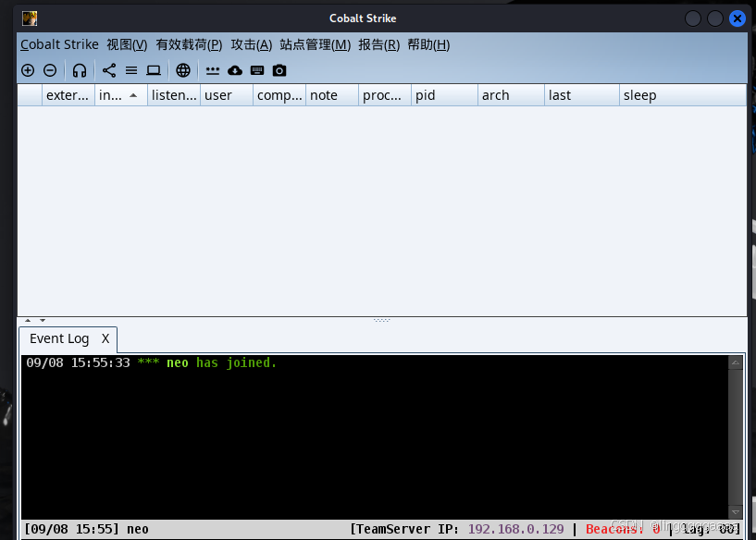756x540 pixels.
Task: Minimize the Cobalt Strike window
Action: point(693,18)
